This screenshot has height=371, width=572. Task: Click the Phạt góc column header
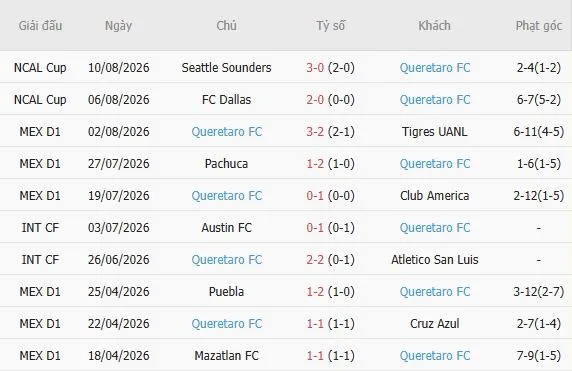[539, 26]
